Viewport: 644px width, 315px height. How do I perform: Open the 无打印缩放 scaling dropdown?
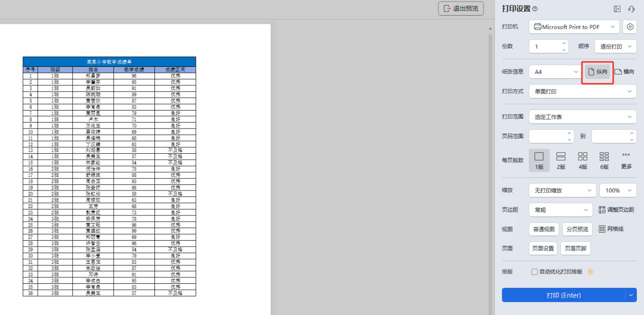tap(562, 190)
